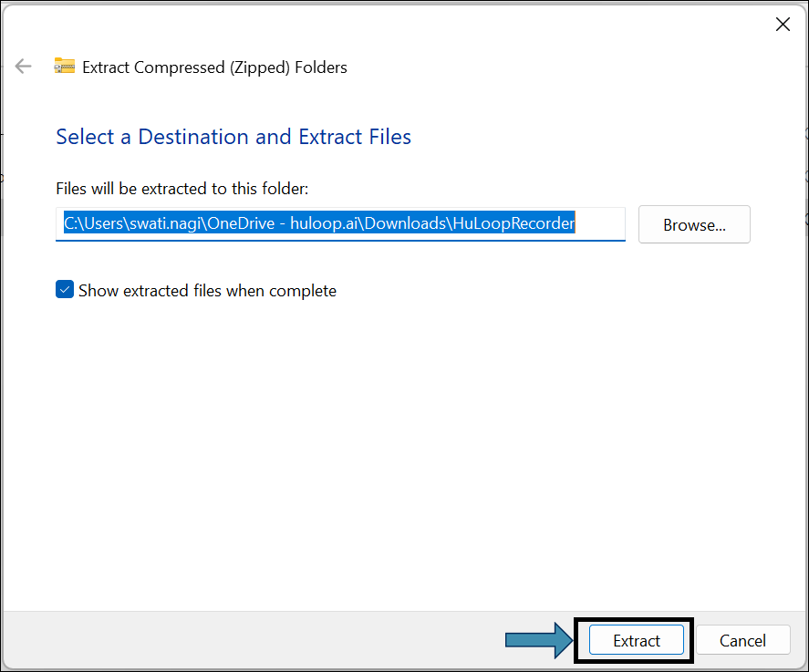Open the Browse... folder picker

point(694,224)
